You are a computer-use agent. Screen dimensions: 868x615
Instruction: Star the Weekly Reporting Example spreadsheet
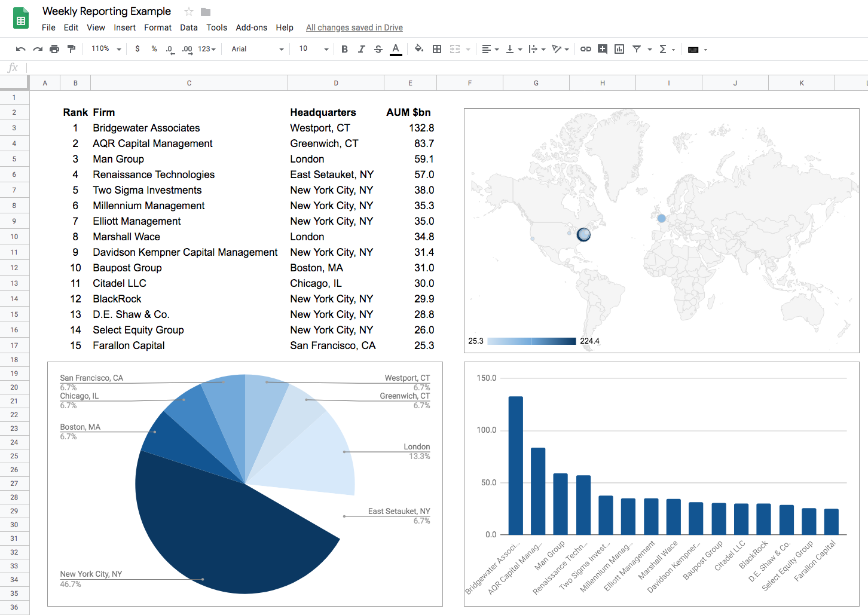[188, 11]
